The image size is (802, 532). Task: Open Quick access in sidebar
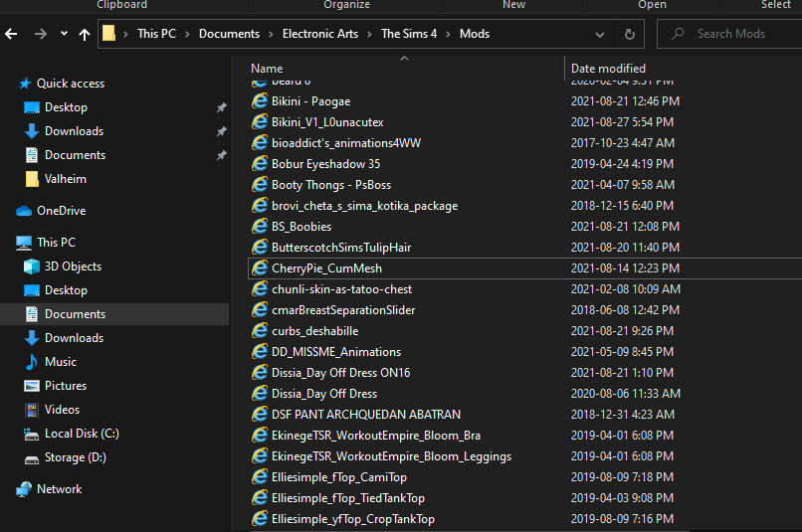tap(71, 84)
